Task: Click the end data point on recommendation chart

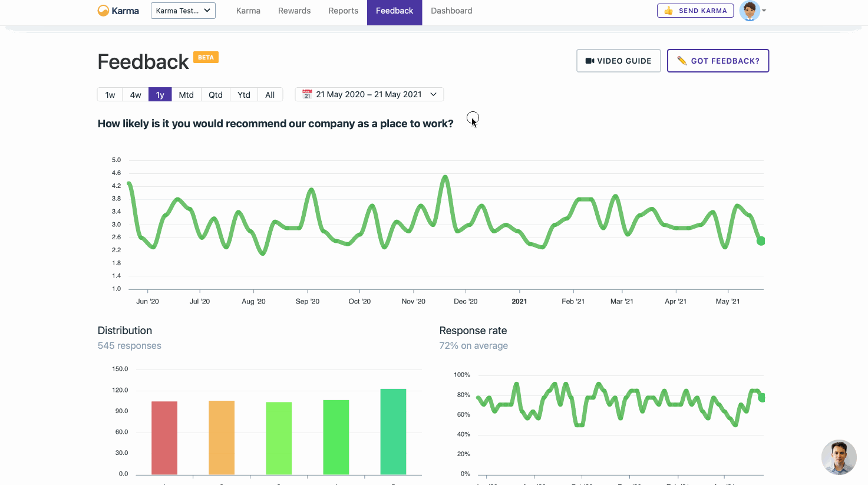Action: (761, 240)
